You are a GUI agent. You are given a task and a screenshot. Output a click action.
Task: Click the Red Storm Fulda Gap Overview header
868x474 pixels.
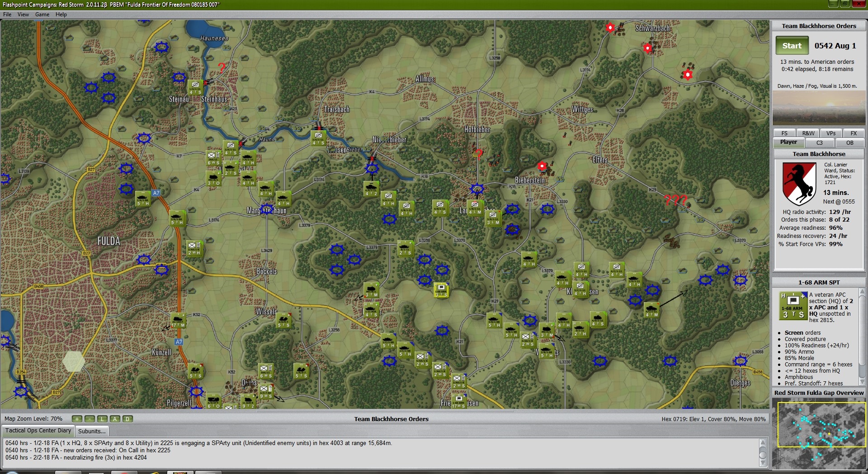click(819, 393)
